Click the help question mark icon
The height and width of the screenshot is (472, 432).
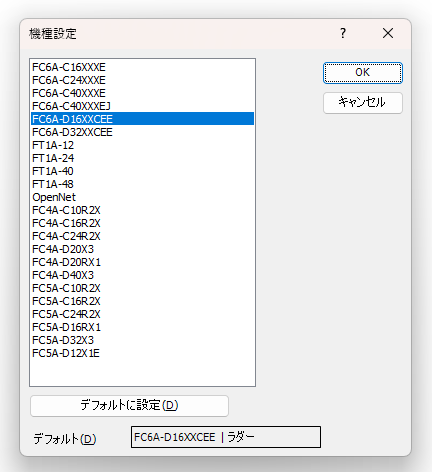(x=343, y=33)
